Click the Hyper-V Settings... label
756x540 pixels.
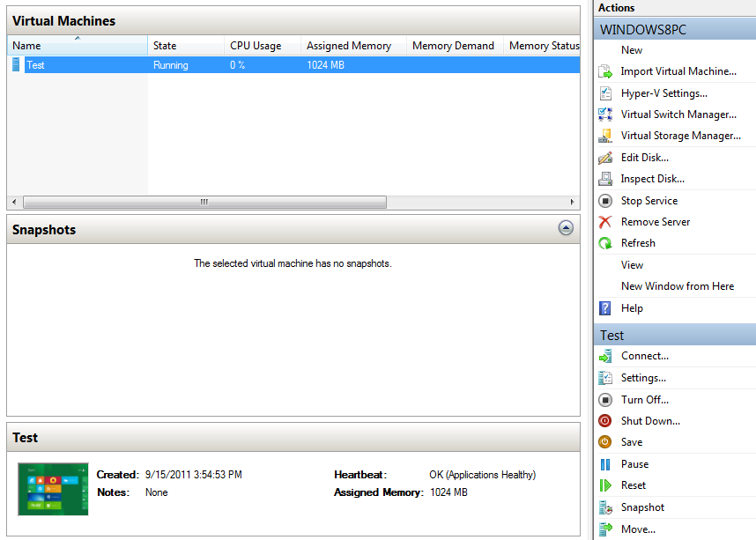[x=663, y=93]
